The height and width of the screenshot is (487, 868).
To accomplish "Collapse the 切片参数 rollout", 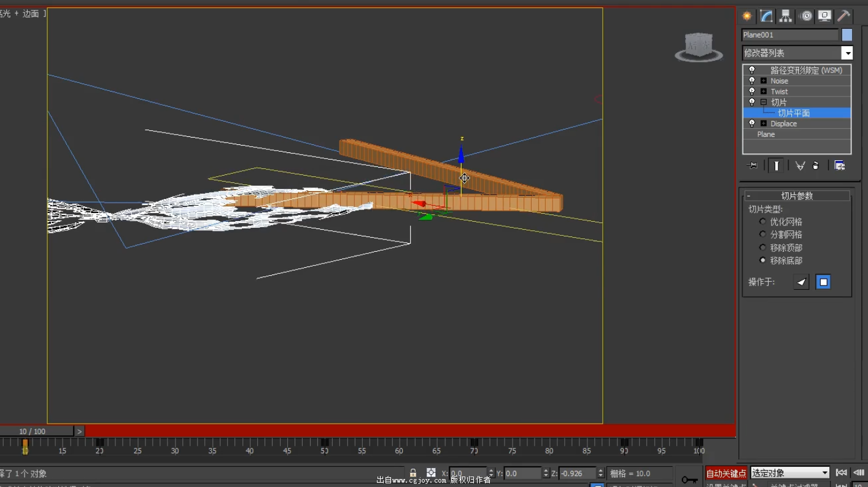I will (797, 196).
